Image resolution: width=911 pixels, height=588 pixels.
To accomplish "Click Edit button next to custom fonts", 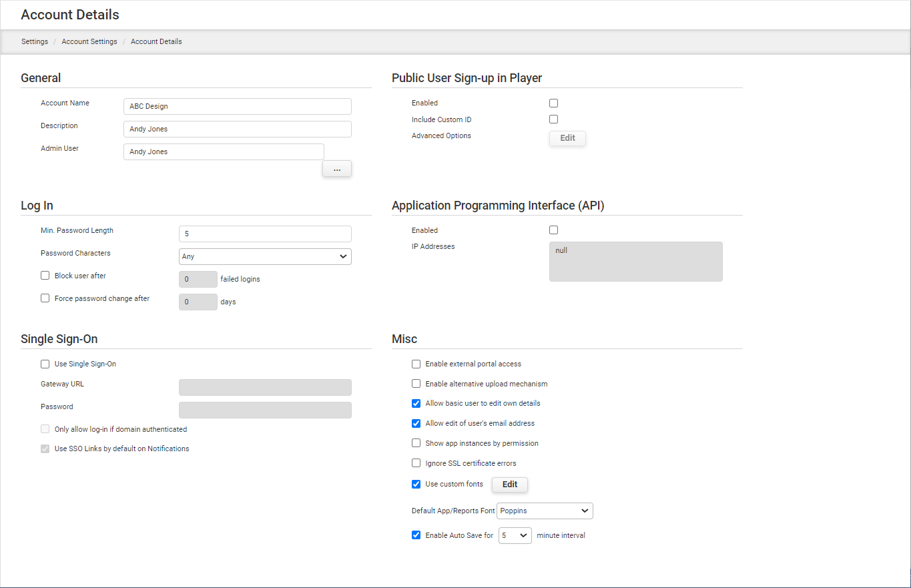I will pos(509,485).
